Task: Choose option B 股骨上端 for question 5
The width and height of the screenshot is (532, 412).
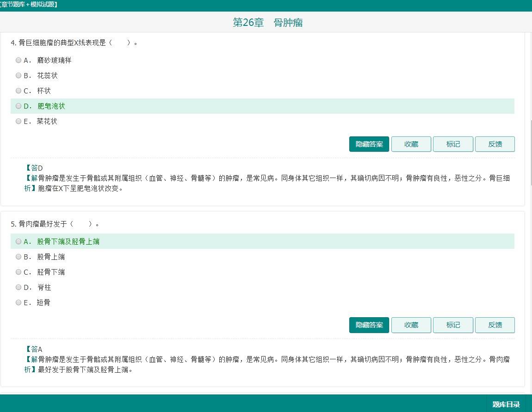Action: coord(19,257)
